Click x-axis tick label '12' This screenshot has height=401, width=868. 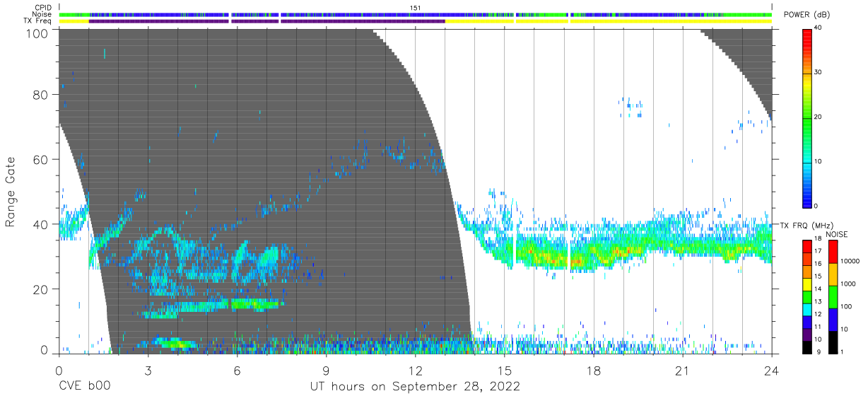(415, 371)
